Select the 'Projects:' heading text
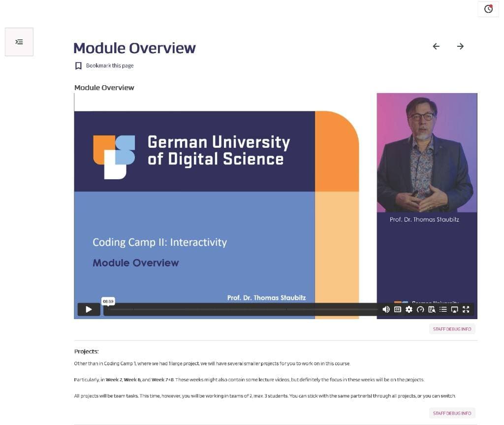 tap(86, 351)
